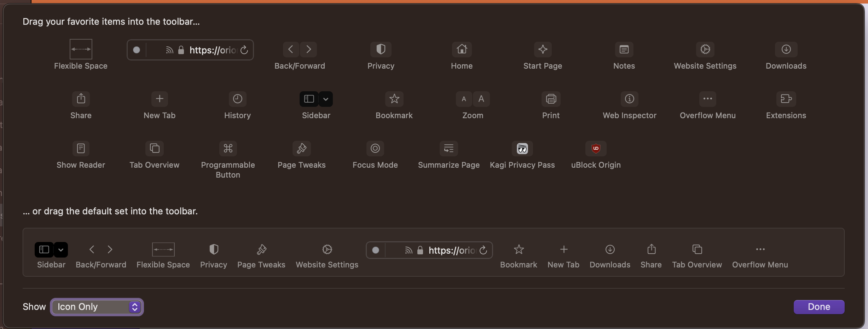Click the Print icon
Viewport: 868px width, 329px height.
(x=551, y=99)
